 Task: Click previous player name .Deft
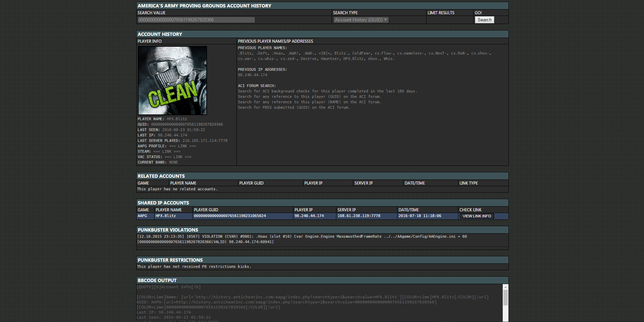(263, 53)
